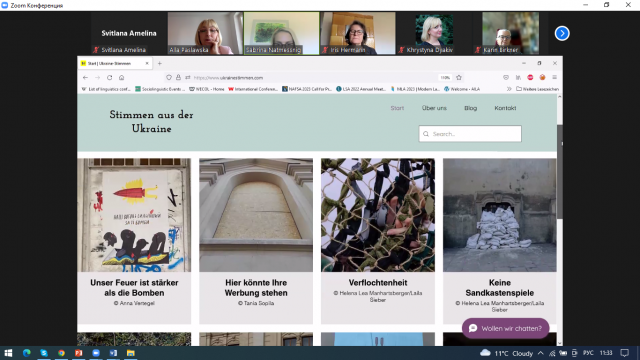Click the browser forward arrow
The width and height of the screenshot is (640, 360).
click(x=97, y=78)
